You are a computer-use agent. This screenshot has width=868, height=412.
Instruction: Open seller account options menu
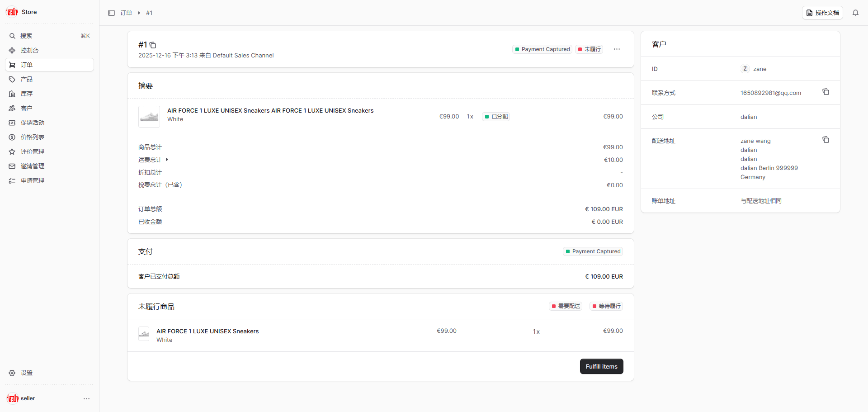click(86, 398)
